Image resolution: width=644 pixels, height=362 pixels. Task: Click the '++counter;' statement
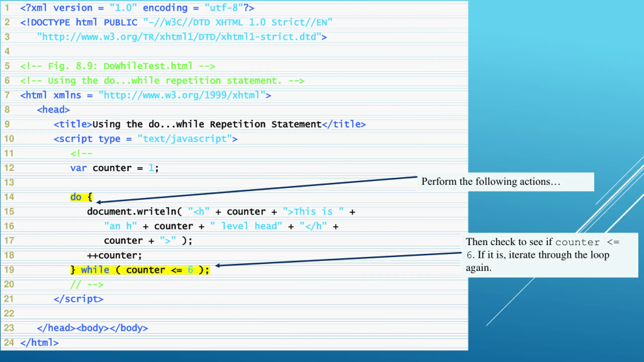point(114,255)
